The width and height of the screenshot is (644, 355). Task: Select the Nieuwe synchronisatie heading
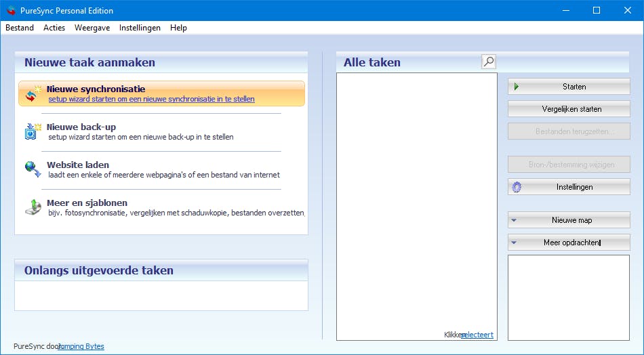[96, 89]
